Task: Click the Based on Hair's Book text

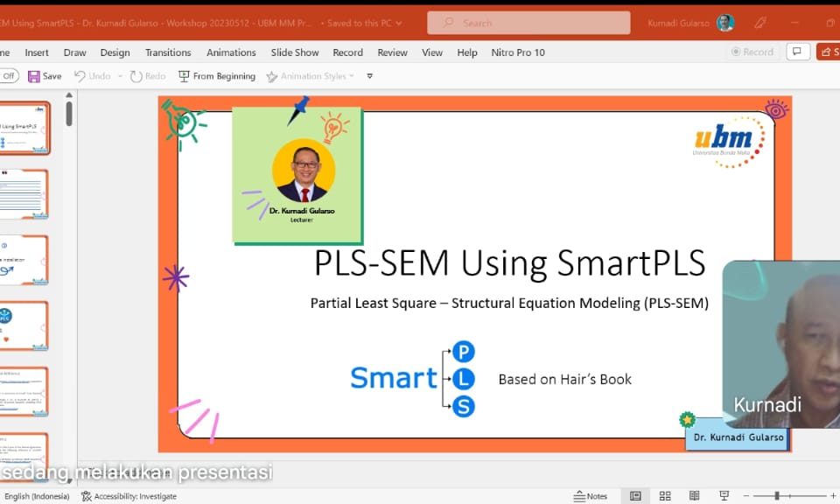Action: [564, 379]
